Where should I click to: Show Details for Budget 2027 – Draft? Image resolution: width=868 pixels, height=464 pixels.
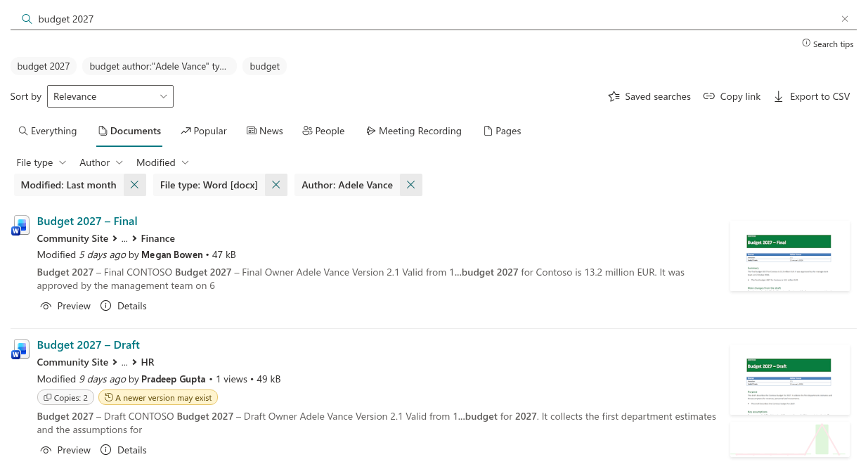click(x=124, y=450)
